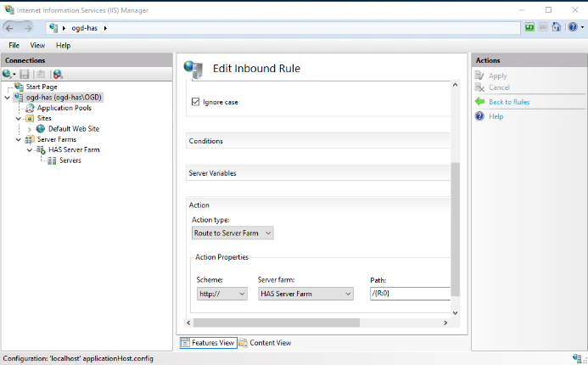This screenshot has height=365, width=588.
Task: Click the Delete Connection icon in Connections
Action: pyautogui.click(x=58, y=75)
